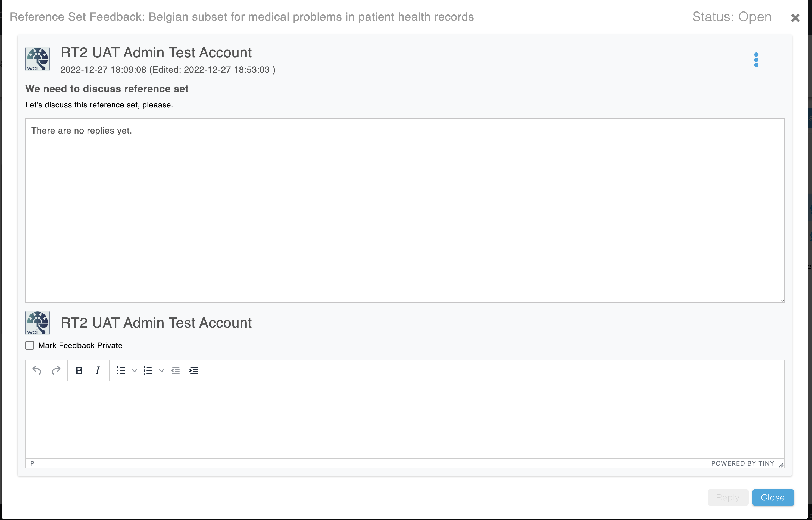Open bullet list style dropdown arrow
The image size is (812, 520).
(134, 370)
